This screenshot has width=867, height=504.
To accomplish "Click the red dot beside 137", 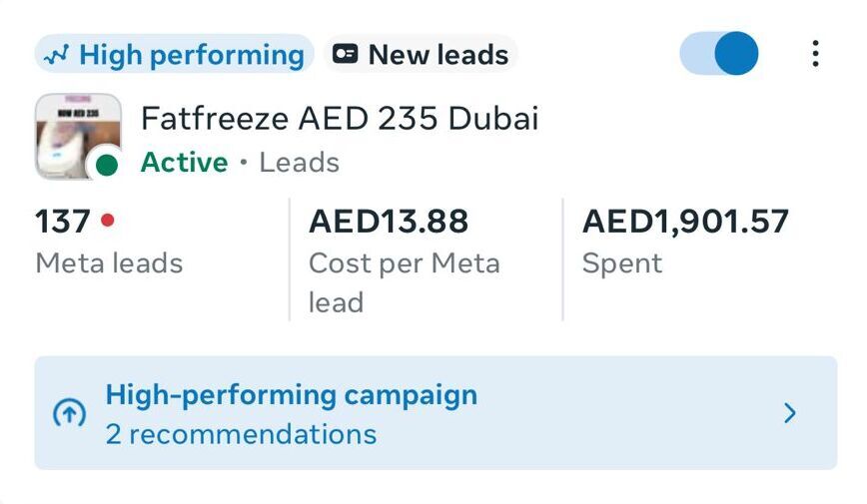I will (108, 221).
